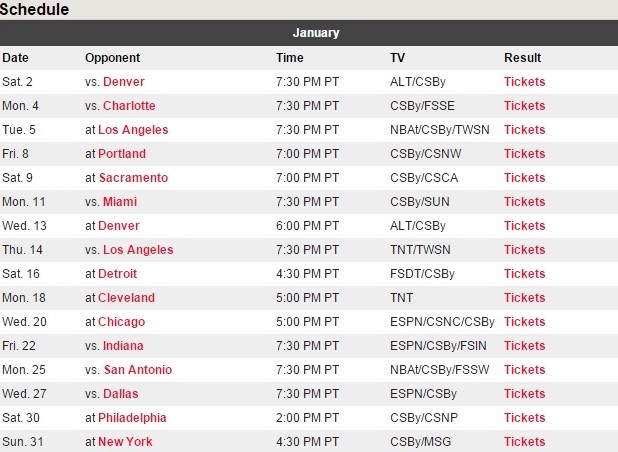
Task: Click the Charlotte opponent link
Action: click(129, 106)
